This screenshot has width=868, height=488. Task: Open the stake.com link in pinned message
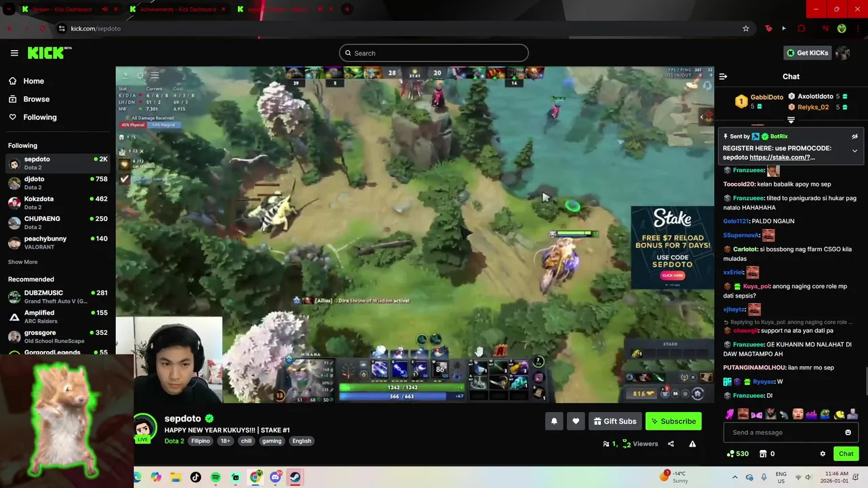click(x=782, y=157)
